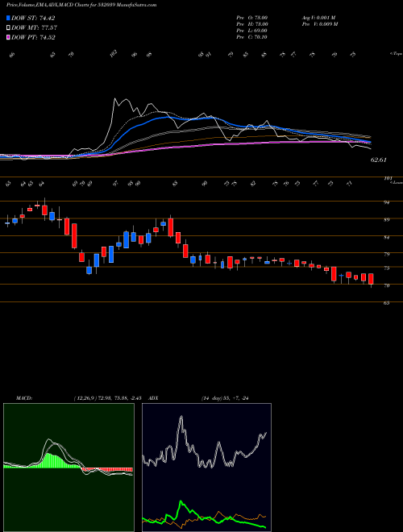The image size is (403, 532).
Task: Click the dark blue ADX chart panel
Action: point(206,468)
